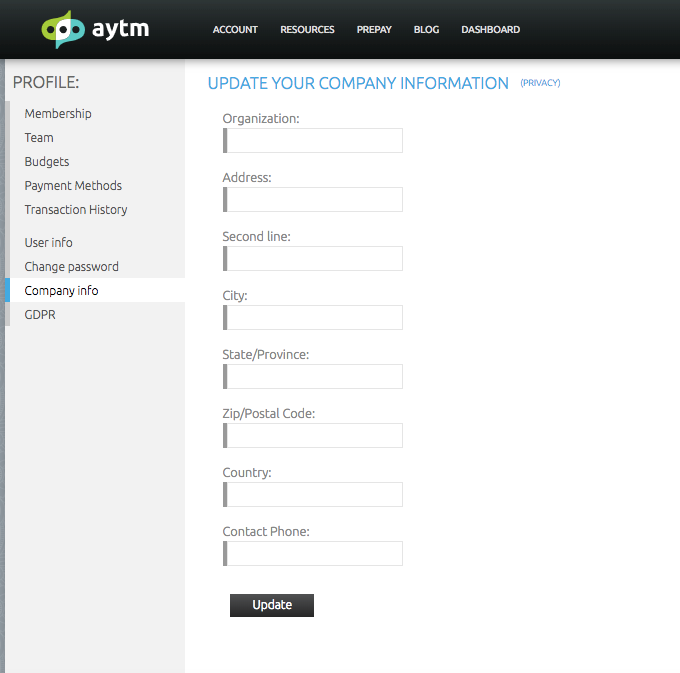
Task: Open the User info page
Action: tap(48, 243)
